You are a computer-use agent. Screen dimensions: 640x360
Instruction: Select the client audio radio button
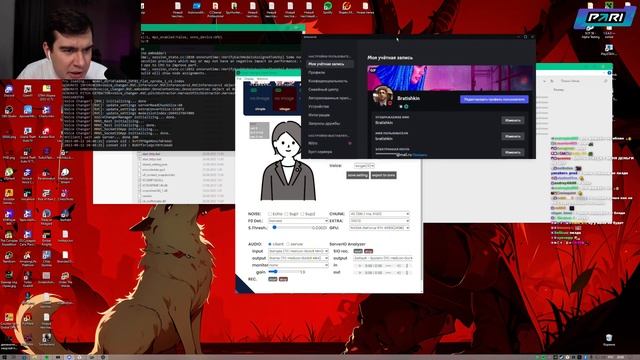[x=270, y=244]
